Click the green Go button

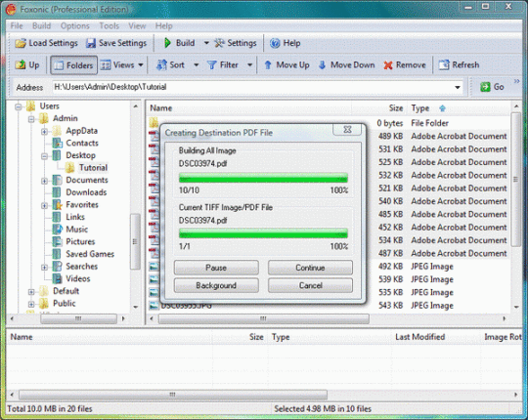pos(492,87)
